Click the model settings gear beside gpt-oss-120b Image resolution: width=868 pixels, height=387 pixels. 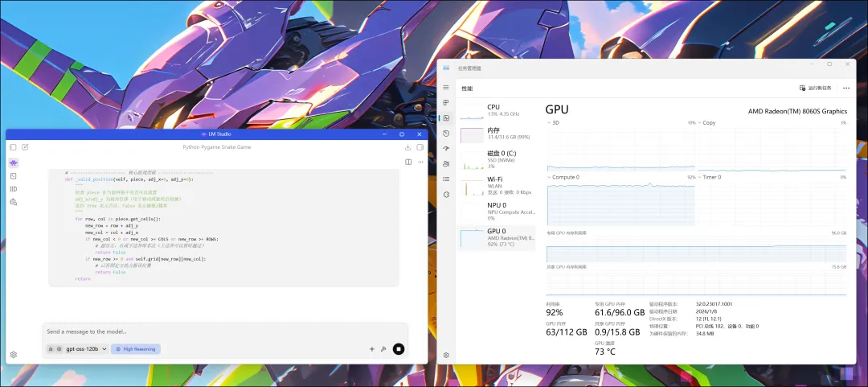pos(59,349)
